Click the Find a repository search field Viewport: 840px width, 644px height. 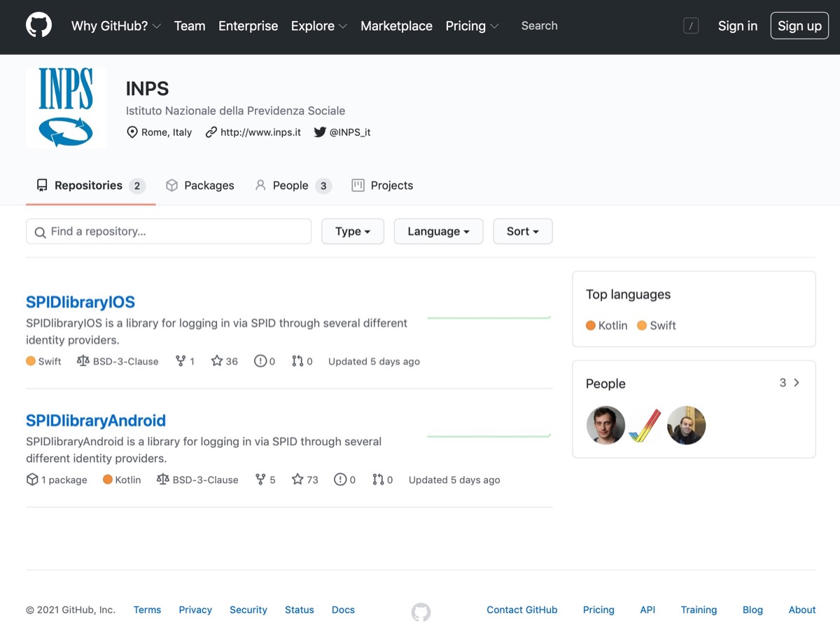[169, 232]
